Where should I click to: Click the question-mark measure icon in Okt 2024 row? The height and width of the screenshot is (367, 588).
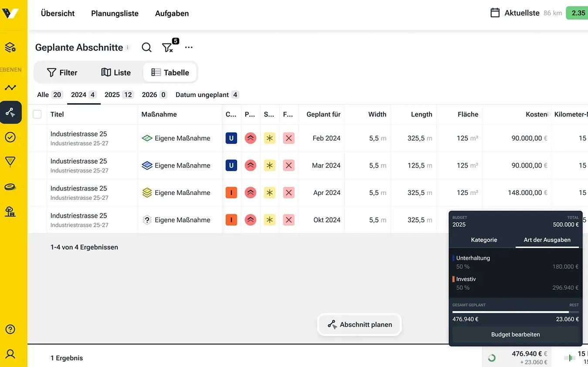[x=147, y=220]
